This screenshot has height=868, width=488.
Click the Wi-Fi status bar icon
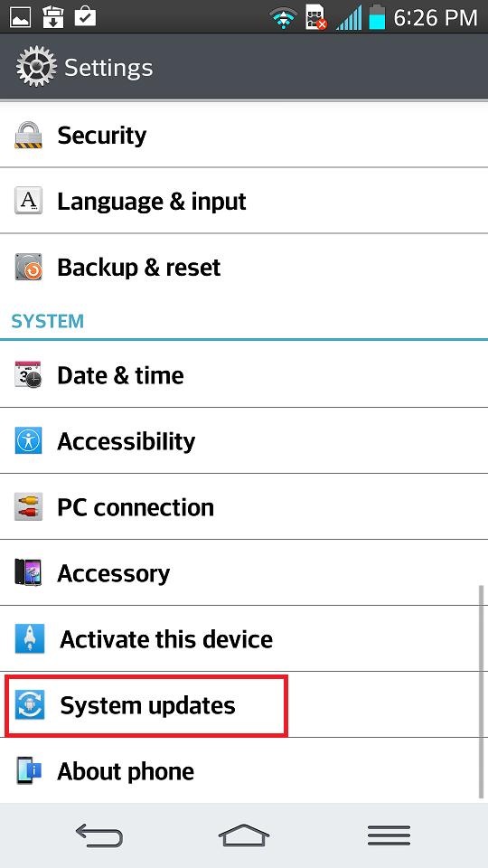coord(283,16)
